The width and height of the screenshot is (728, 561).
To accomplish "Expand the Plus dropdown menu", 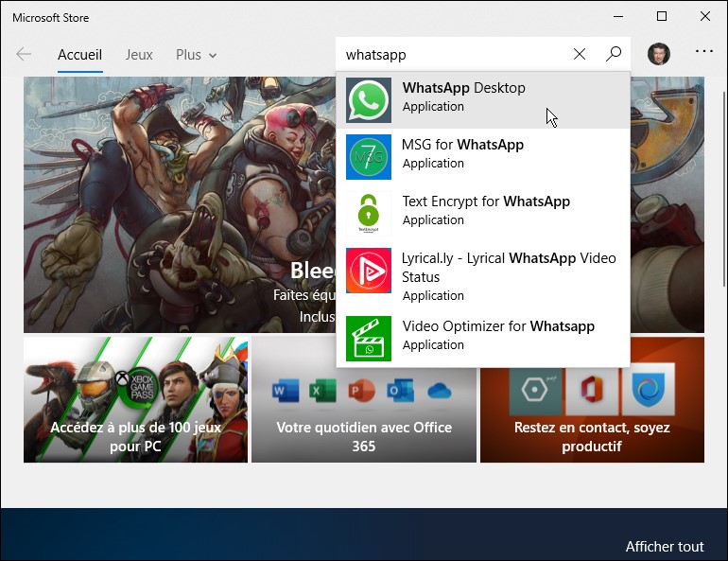I will point(196,55).
